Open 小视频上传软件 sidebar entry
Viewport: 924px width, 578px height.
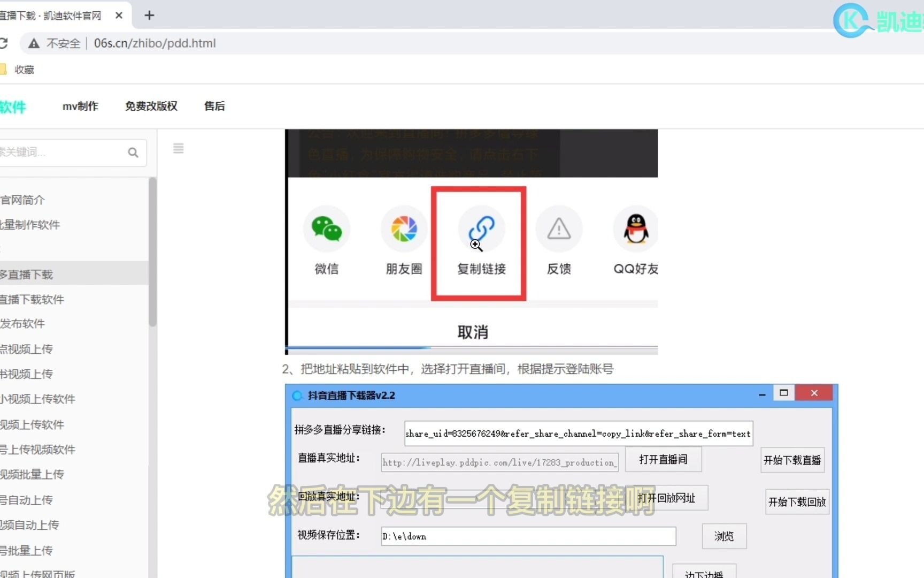pos(38,399)
